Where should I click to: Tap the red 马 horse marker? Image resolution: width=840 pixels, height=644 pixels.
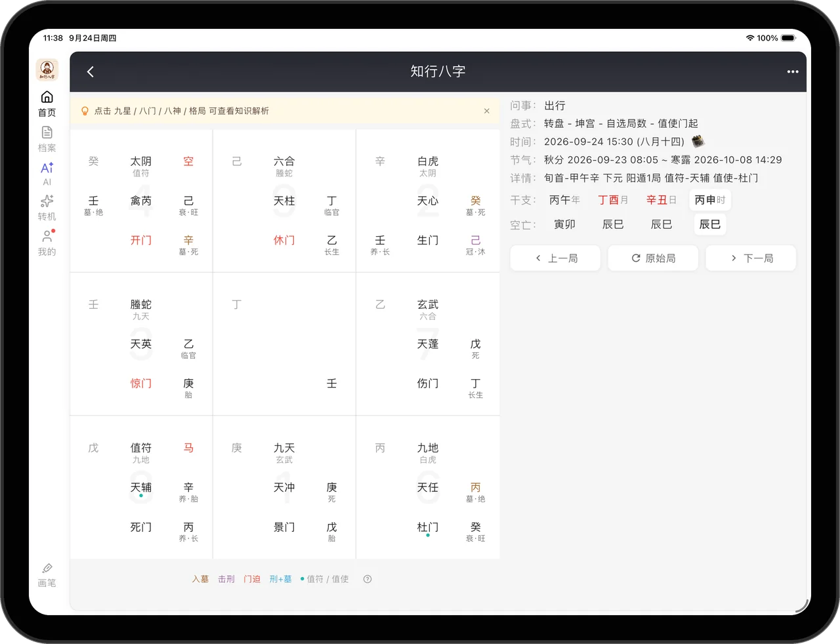pyautogui.click(x=188, y=448)
